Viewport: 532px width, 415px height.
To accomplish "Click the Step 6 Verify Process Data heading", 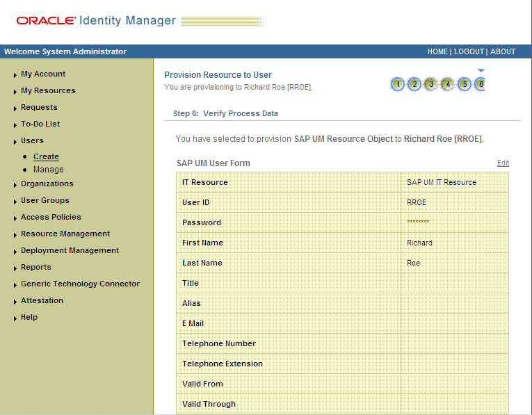I will pyautogui.click(x=225, y=113).
